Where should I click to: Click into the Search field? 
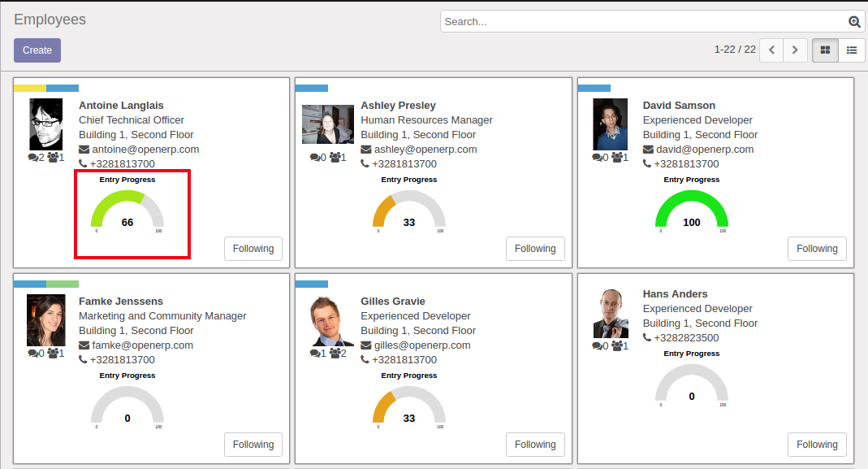click(641, 22)
